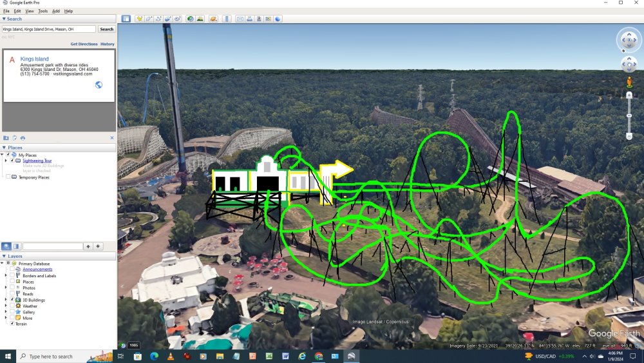Viewport: 644px width, 363px height.
Task: Open the View menu
Action: tap(30, 11)
